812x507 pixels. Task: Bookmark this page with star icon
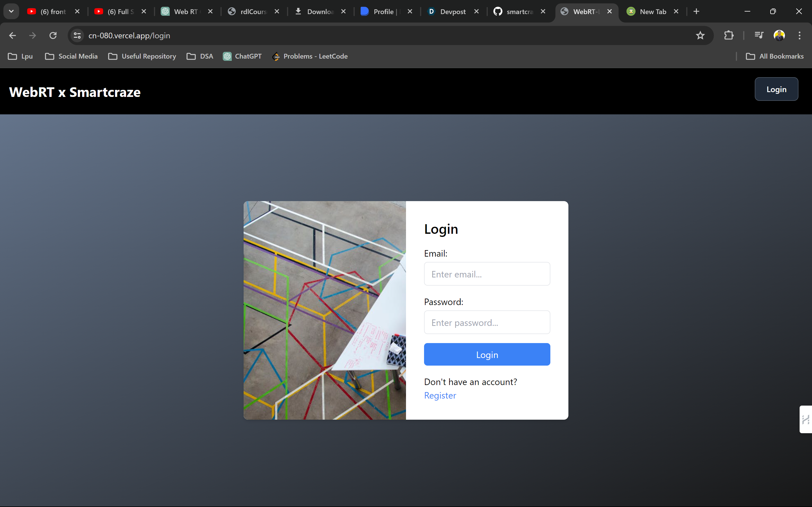[x=700, y=35]
